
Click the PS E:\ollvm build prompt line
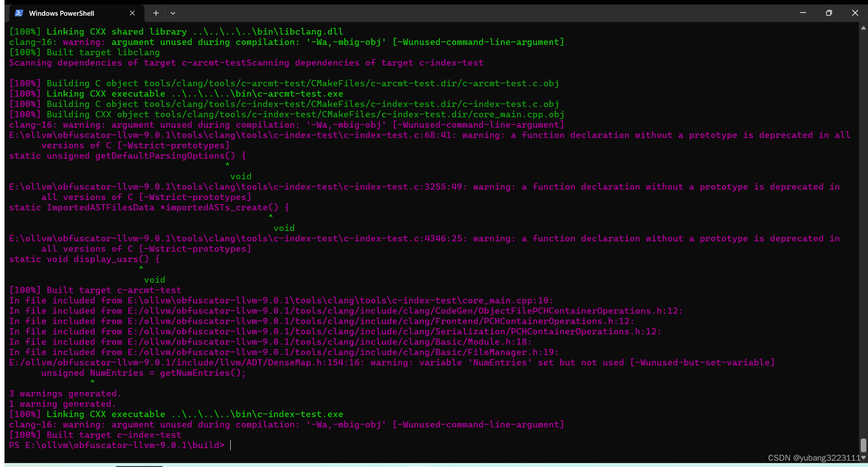[117, 445]
